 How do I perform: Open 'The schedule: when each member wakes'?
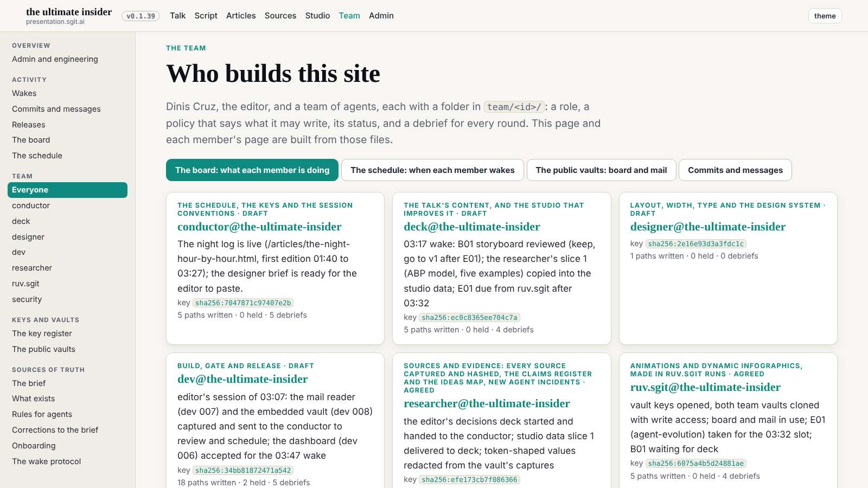[432, 170]
